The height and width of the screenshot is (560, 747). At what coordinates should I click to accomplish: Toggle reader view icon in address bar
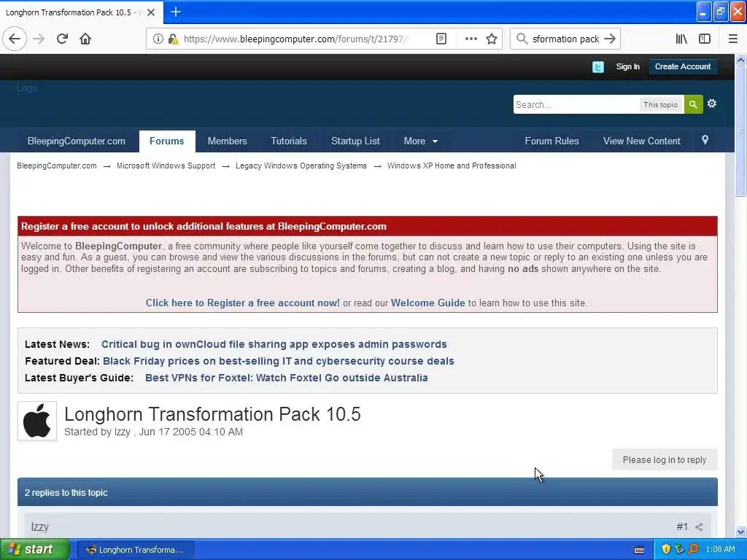tap(441, 39)
